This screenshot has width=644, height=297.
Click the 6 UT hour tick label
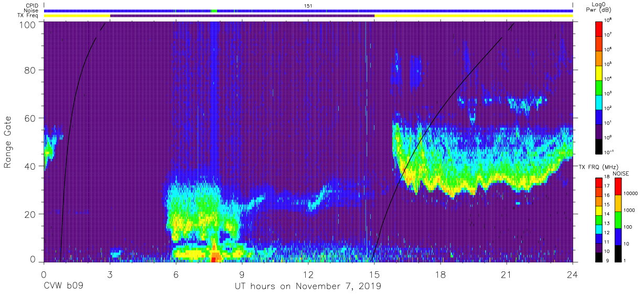coord(176,274)
